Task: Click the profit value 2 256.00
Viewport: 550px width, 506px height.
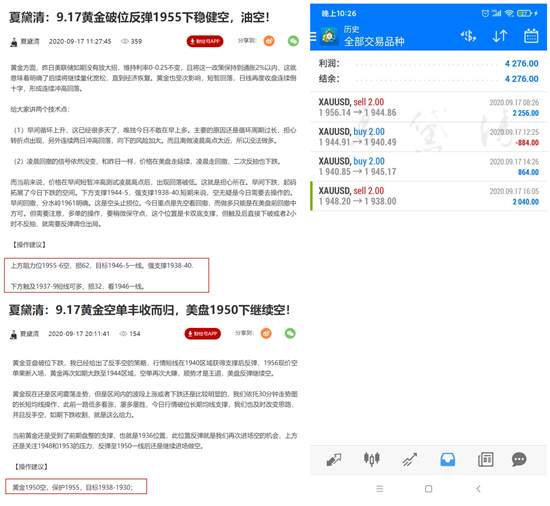Action: coord(525,113)
